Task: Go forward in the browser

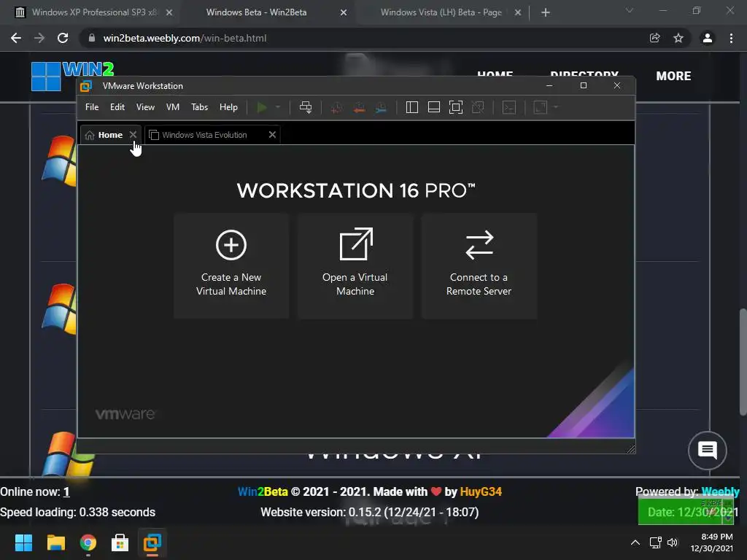Action: [39, 38]
